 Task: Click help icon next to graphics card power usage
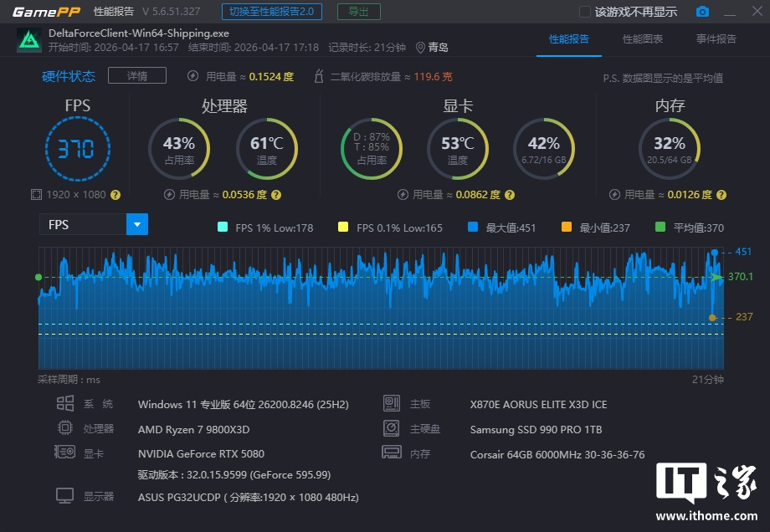[512, 195]
